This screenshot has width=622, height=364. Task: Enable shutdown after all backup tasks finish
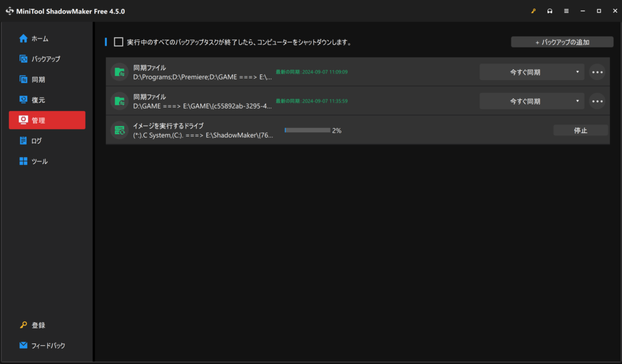tap(118, 42)
